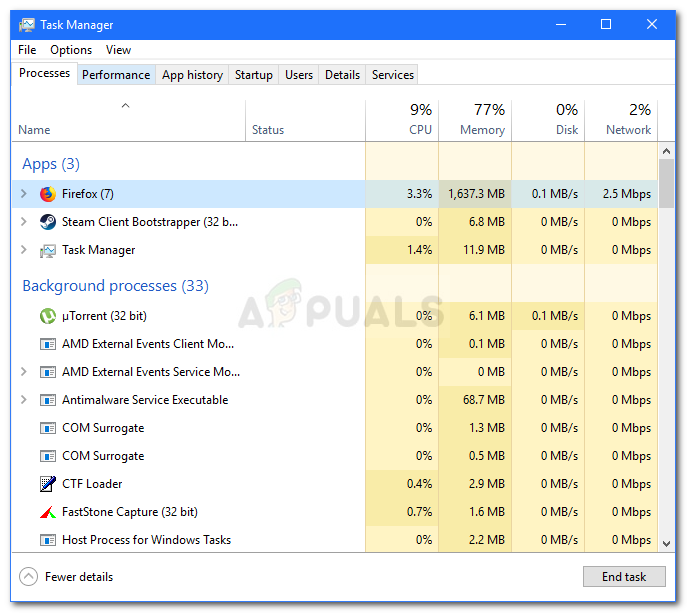
Task: Expand Antimalware Service Executable row
Action: point(24,400)
